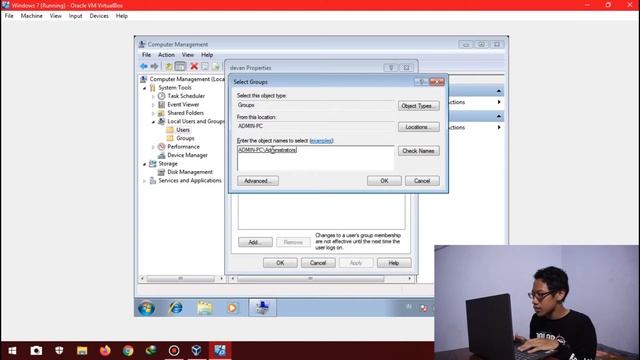Image resolution: width=640 pixels, height=360 pixels.
Task: Open File Explorer on host taskbar
Action: [82, 351]
